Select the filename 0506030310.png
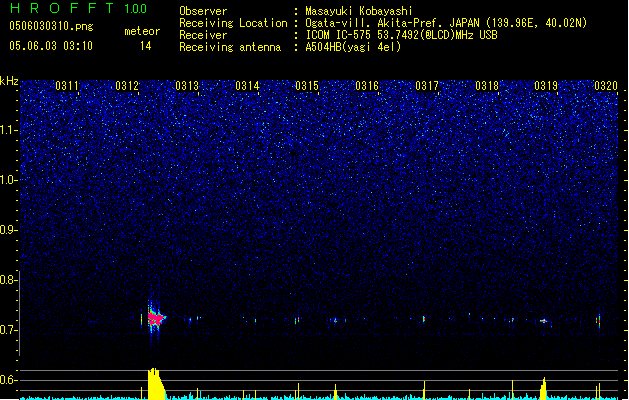This screenshot has width=629, height=400. click(51, 26)
